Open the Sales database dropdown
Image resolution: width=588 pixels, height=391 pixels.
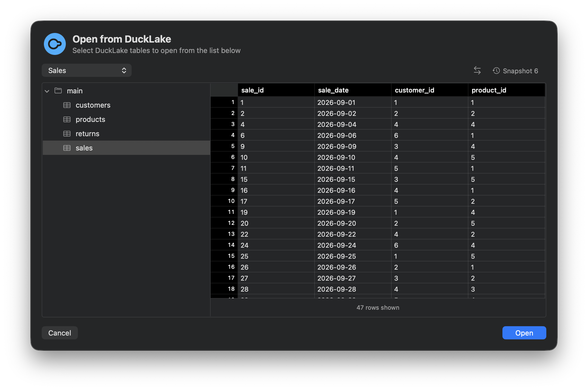87,71
